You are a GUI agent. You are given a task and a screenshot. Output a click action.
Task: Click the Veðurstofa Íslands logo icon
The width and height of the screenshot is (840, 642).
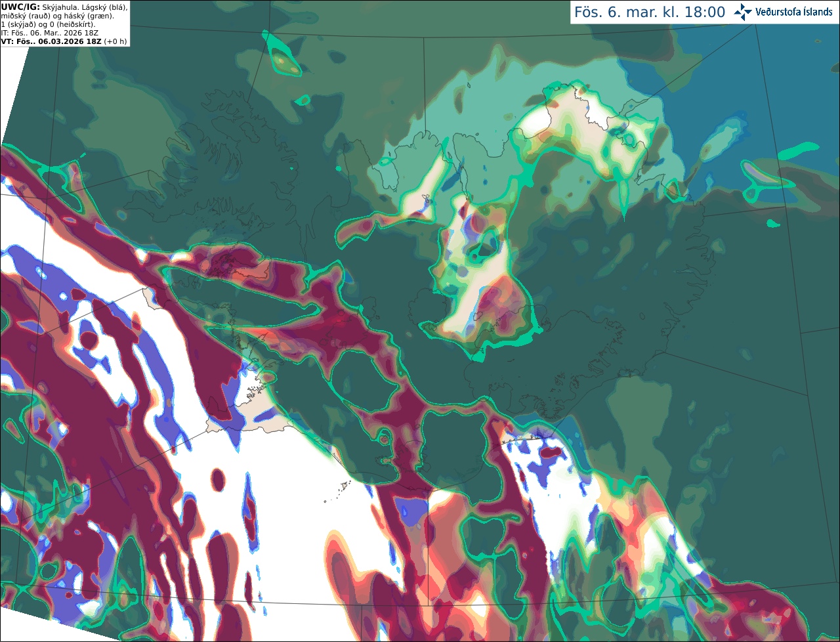(x=742, y=12)
